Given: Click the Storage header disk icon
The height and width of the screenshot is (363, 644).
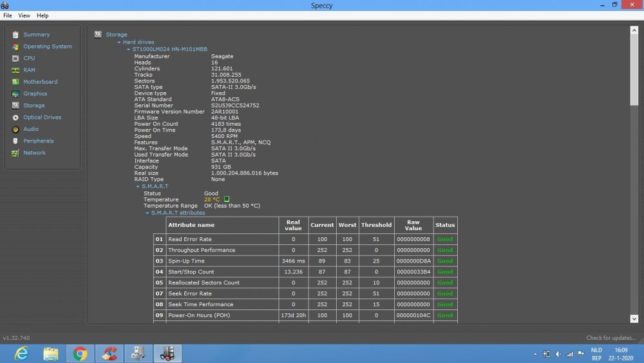Looking at the screenshot, I should click(x=98, y=35).
